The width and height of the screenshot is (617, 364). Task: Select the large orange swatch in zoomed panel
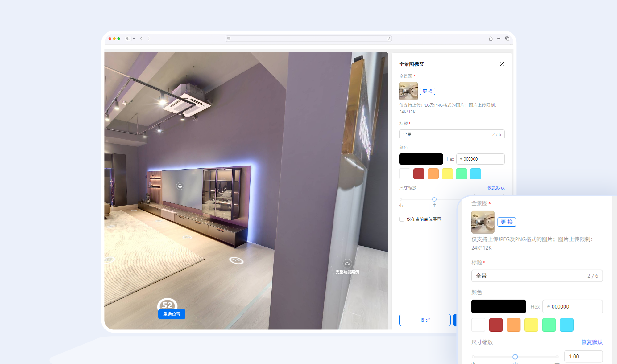pos(514,325)
